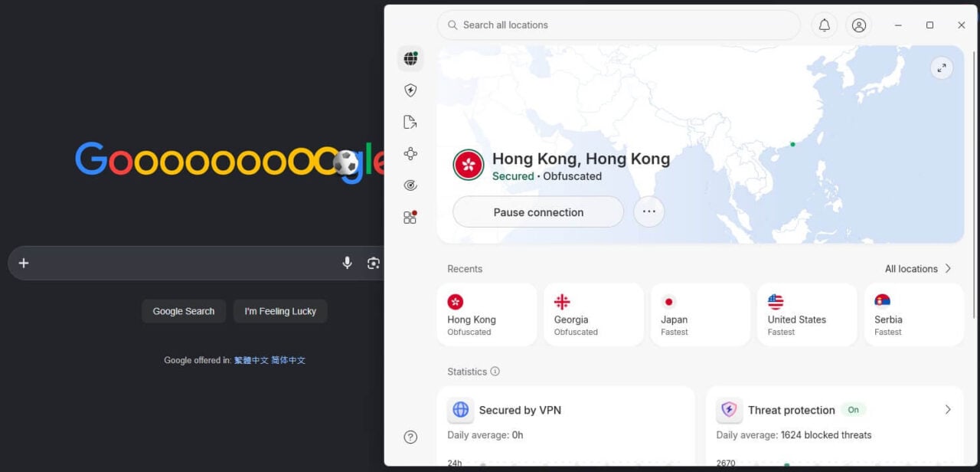Open Threat Protection shield in sidebar
The image size is (980, 472).
point(410,90)
